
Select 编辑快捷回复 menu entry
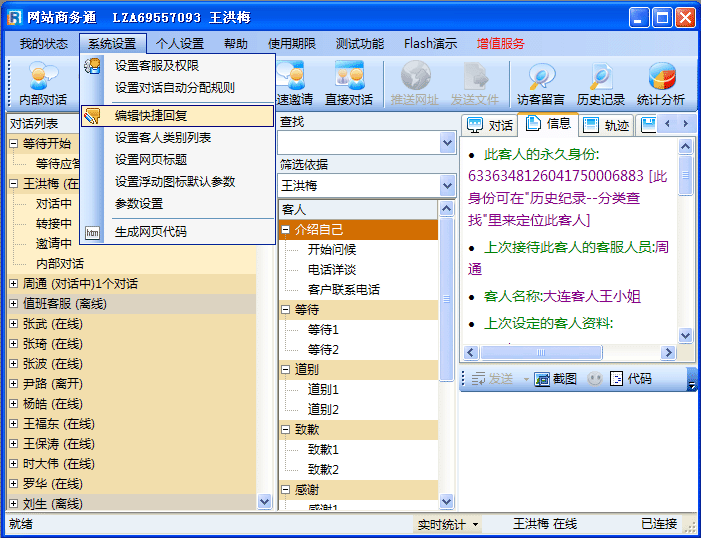tap(150, 116)
